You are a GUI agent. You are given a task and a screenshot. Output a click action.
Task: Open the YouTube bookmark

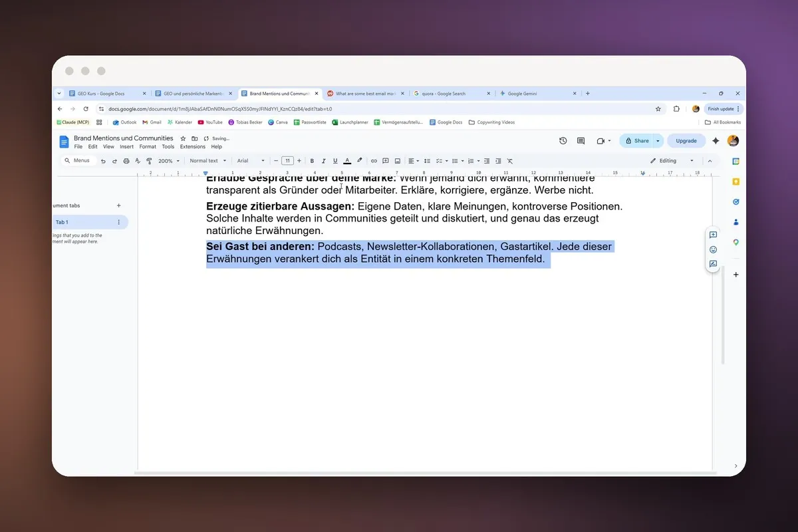pos(210,122)
